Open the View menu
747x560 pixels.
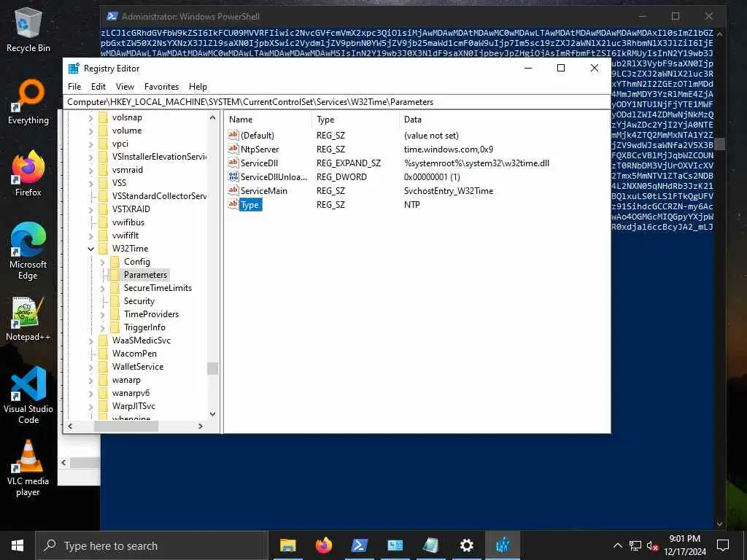click(x=125, y=87)
